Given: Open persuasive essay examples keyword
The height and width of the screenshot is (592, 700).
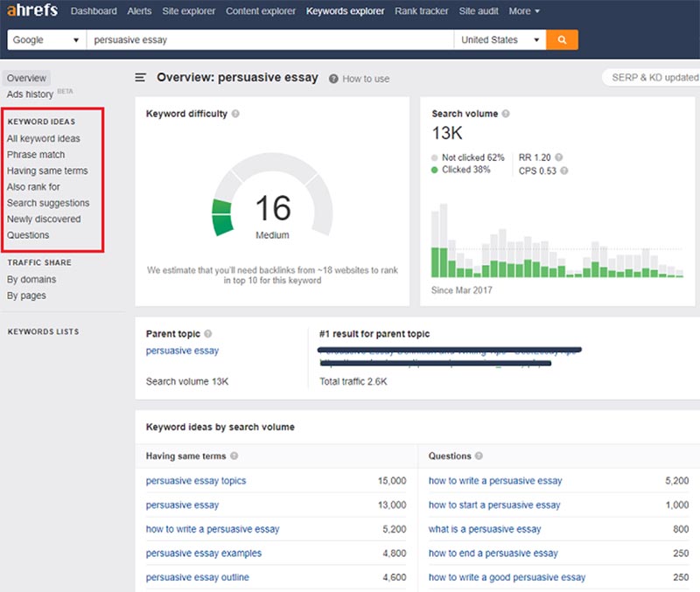Looking at the screenshot, I should coord(204,554).
